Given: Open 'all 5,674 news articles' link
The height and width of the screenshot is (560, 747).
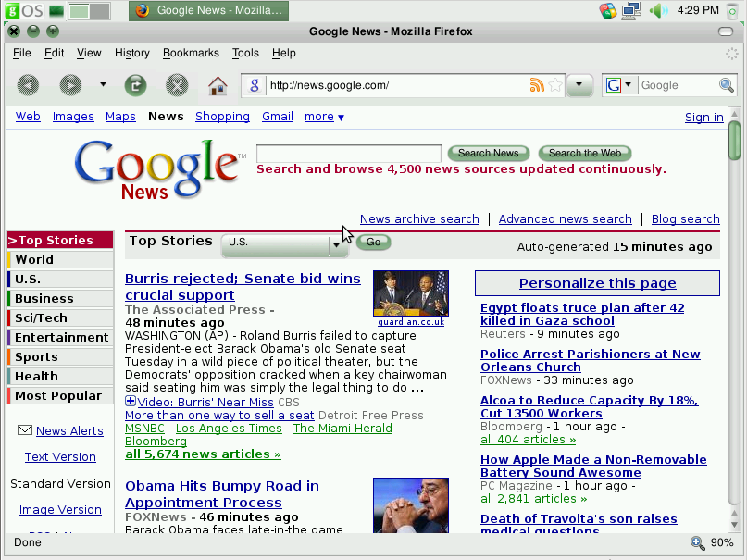Looking at the screenshot, I should [x=203, y=454].
